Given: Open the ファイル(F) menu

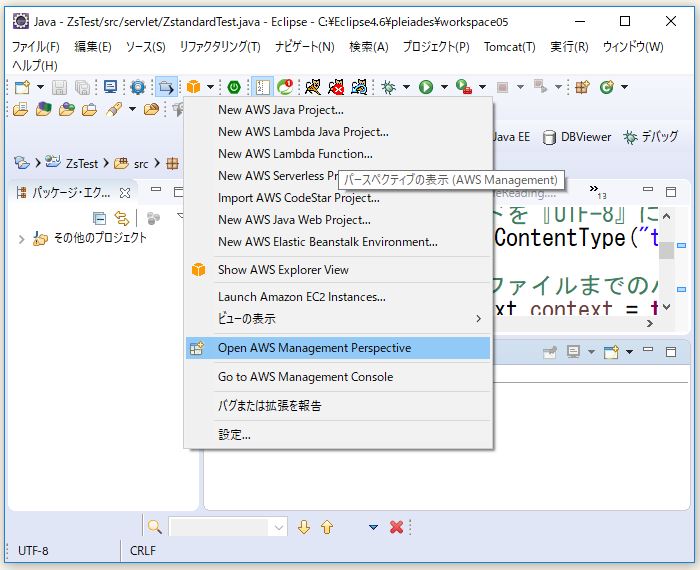Looking at the screenshot, I should pyautogui.click(x=35, y=46).
